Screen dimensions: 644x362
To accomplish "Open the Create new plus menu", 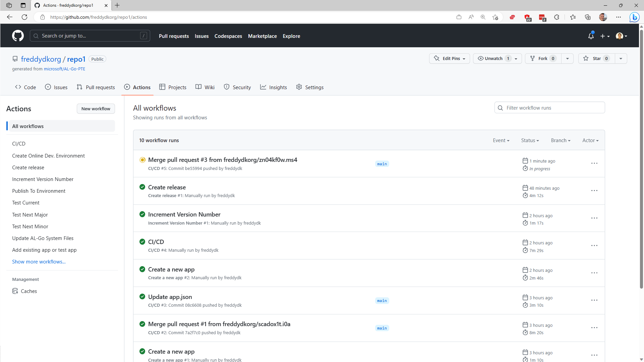I will click(x=605, y=36).
